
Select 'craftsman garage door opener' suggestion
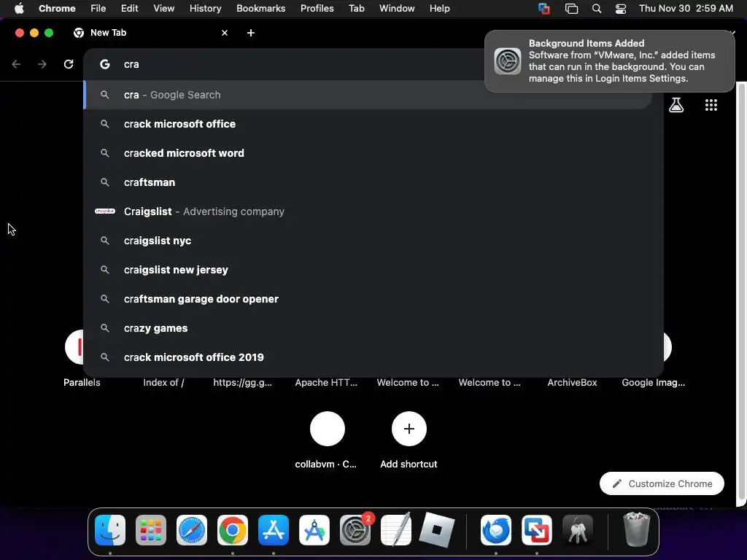[373, 299]
